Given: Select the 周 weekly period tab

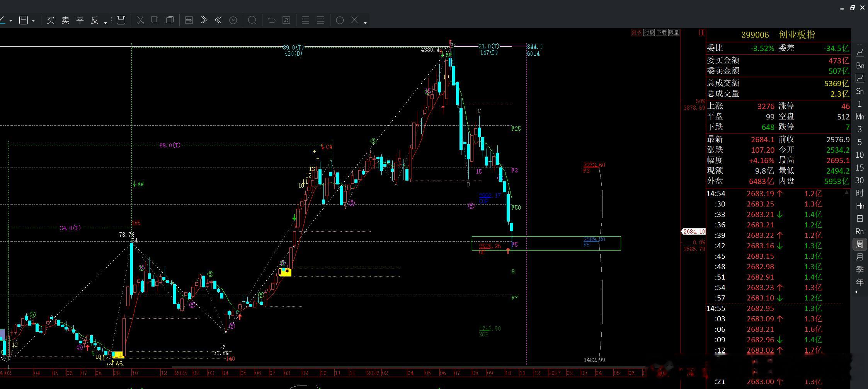Looking at the screenshot, I should (x=860, y=244).
